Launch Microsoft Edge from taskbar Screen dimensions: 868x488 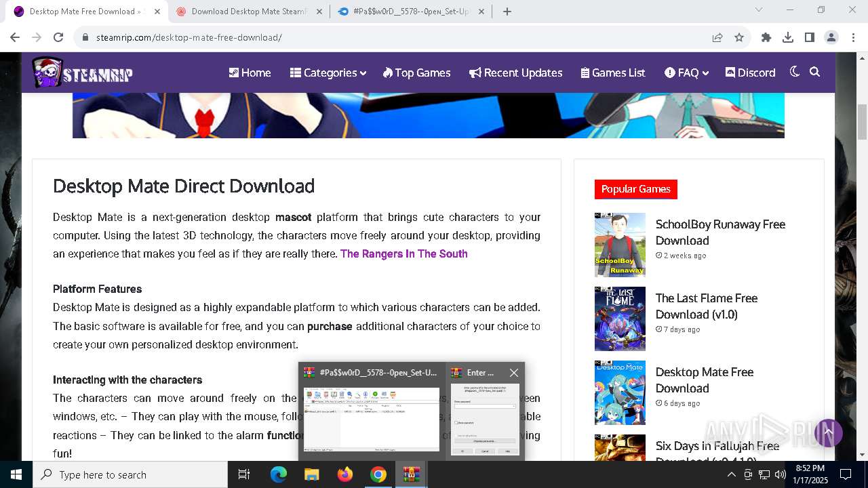click(279, 474)
